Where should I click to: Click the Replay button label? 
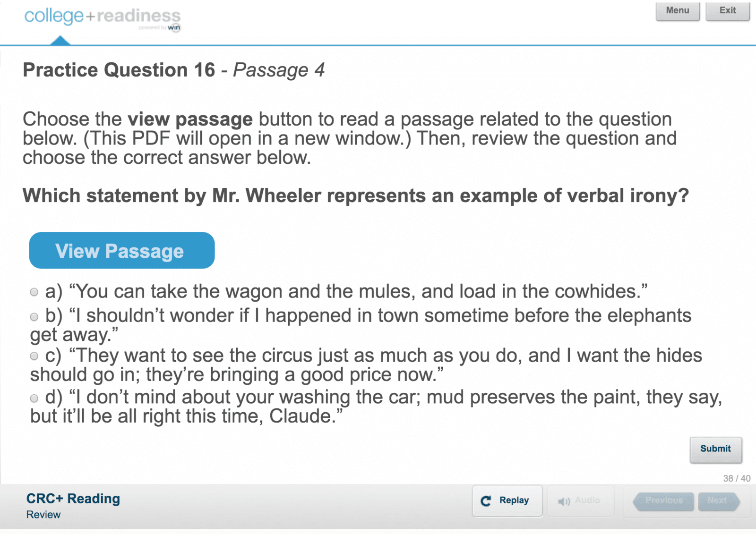(514, 500)
